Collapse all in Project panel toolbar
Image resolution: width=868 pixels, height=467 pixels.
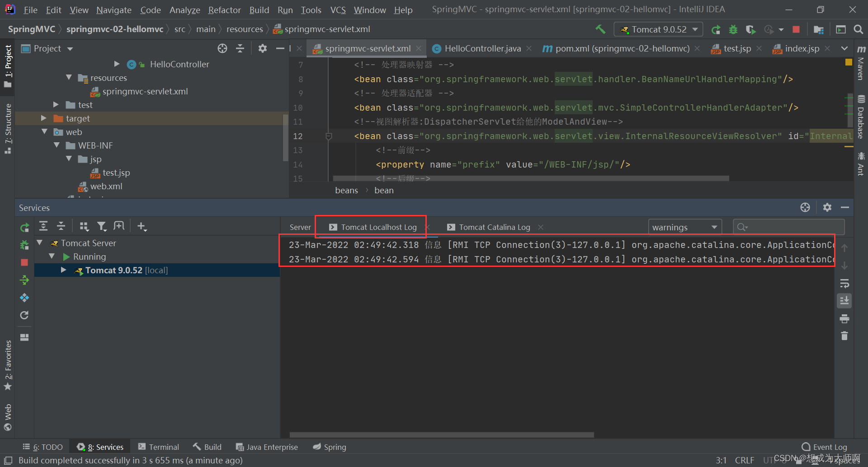(240, 48)
